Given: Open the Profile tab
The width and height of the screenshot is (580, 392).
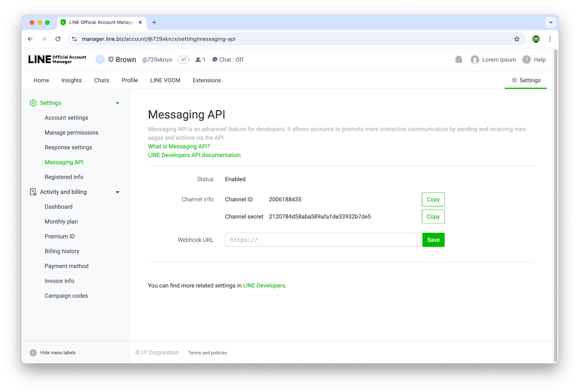Looking at the screenshot, I should 130,80.
